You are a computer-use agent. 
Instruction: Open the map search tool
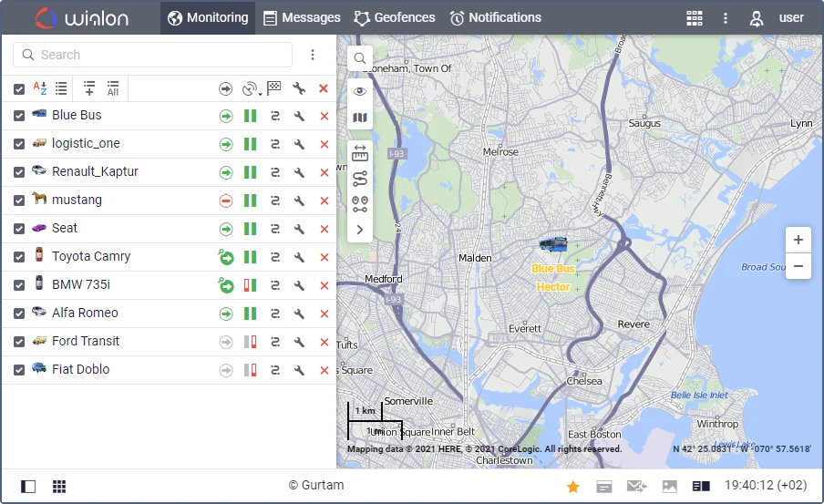[359, 57]
